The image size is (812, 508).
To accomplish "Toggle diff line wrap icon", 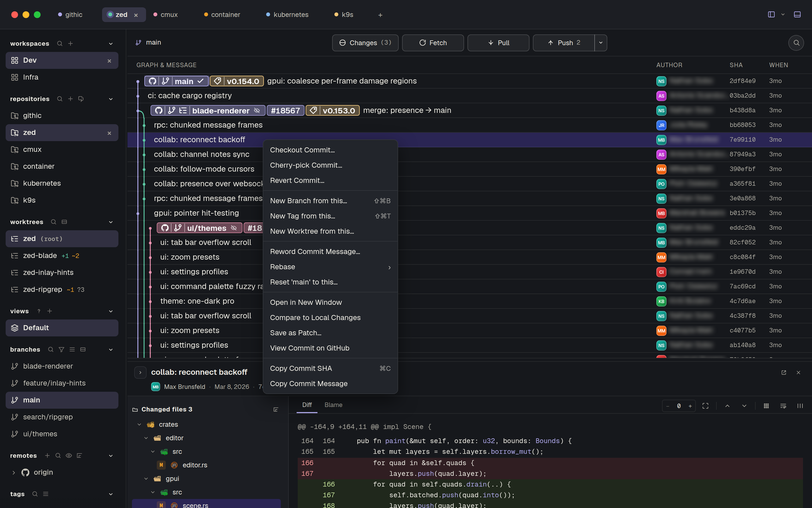I will tap(783, 406).
